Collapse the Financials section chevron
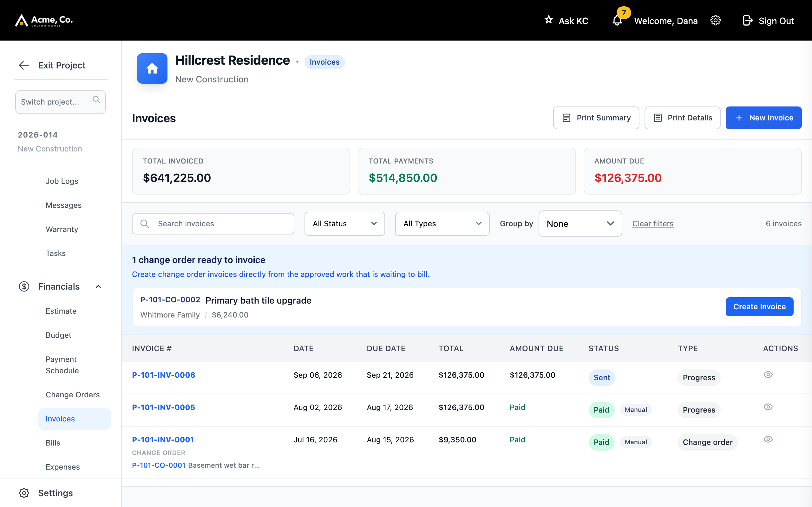 click(98, 286)
